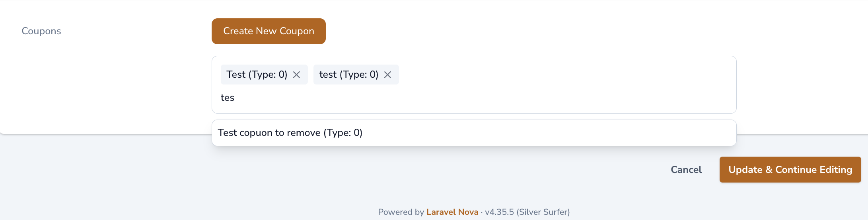Click the Create New Coupon button
The height and width of the screenshot is (220, 868).
(x=269, y=31)
